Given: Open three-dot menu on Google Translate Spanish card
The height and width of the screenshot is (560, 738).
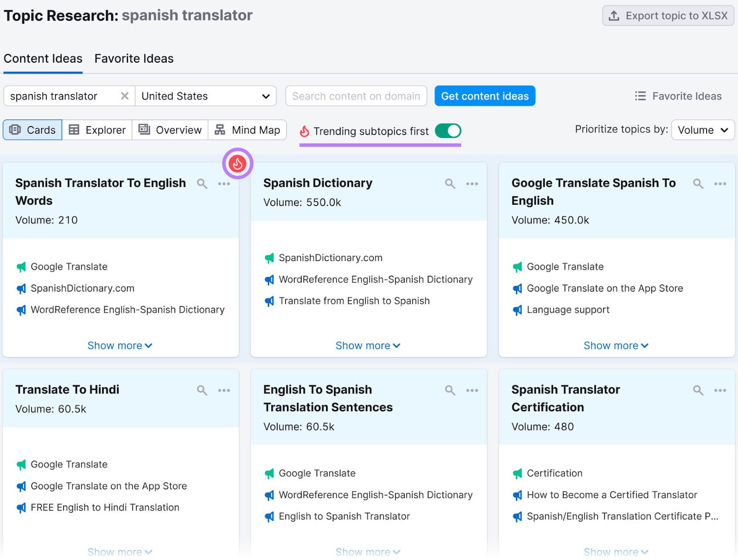Looking at the screenshot, I should pos(720,184).
